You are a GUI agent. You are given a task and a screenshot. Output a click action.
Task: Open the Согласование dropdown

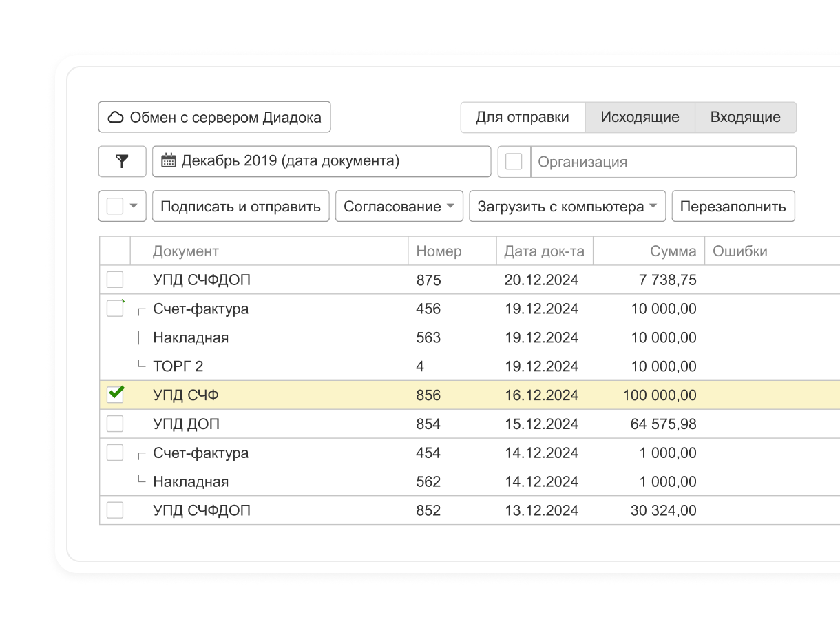[x=399, y=206]
